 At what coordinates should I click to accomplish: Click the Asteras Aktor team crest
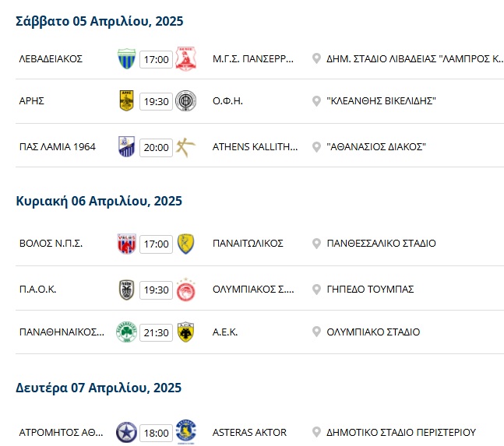coord(185,432)
